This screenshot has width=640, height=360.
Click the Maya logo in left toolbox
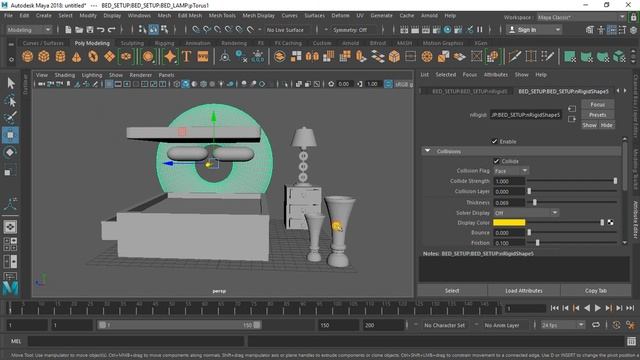11,288
